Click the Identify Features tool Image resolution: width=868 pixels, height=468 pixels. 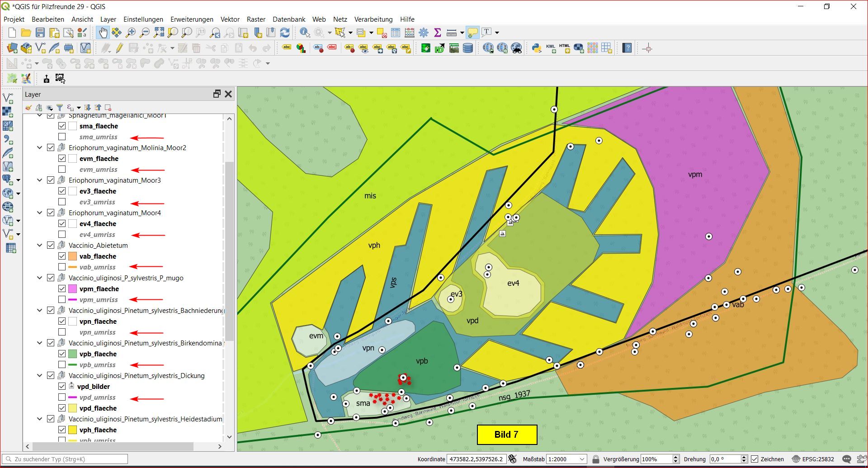click(x=305, y=33)
